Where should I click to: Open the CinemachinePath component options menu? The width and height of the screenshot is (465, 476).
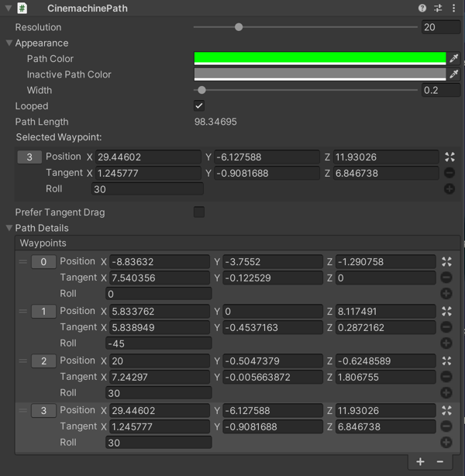tap(453, 8)
